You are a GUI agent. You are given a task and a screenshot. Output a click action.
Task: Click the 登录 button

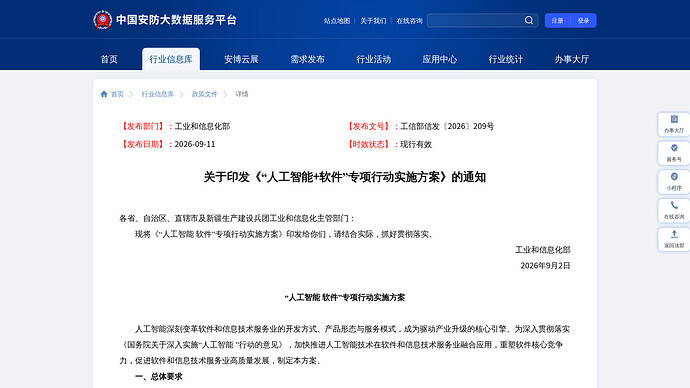coord(584,21)
